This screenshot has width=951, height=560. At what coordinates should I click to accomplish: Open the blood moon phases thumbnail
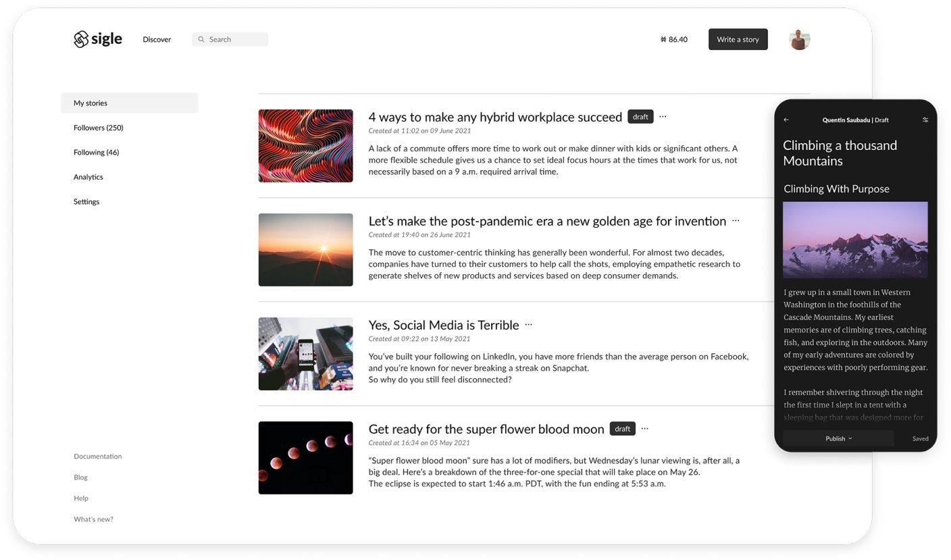306,458
